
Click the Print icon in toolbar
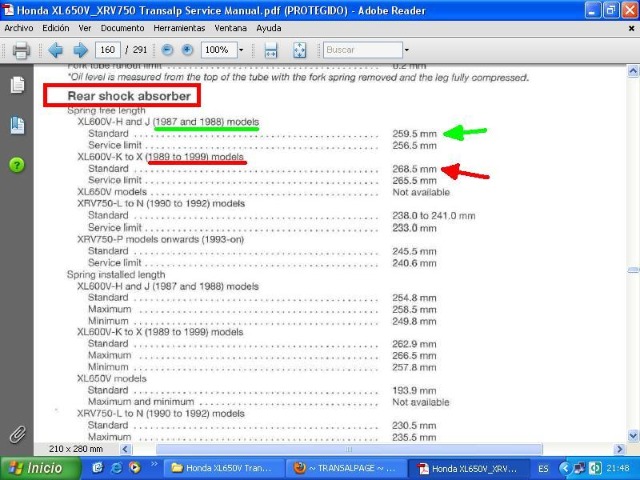click(x=20, y=49)
